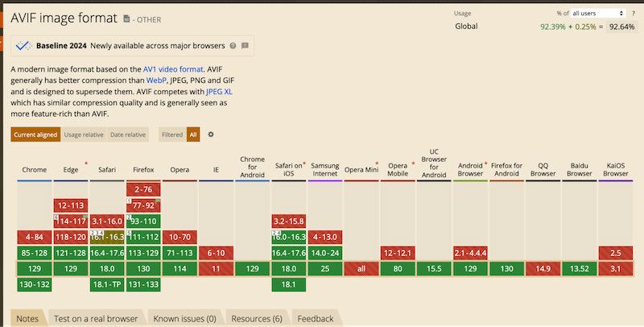Click the Opera Mobile header
This screenshot has height=327, width=644.
(398, 169)
